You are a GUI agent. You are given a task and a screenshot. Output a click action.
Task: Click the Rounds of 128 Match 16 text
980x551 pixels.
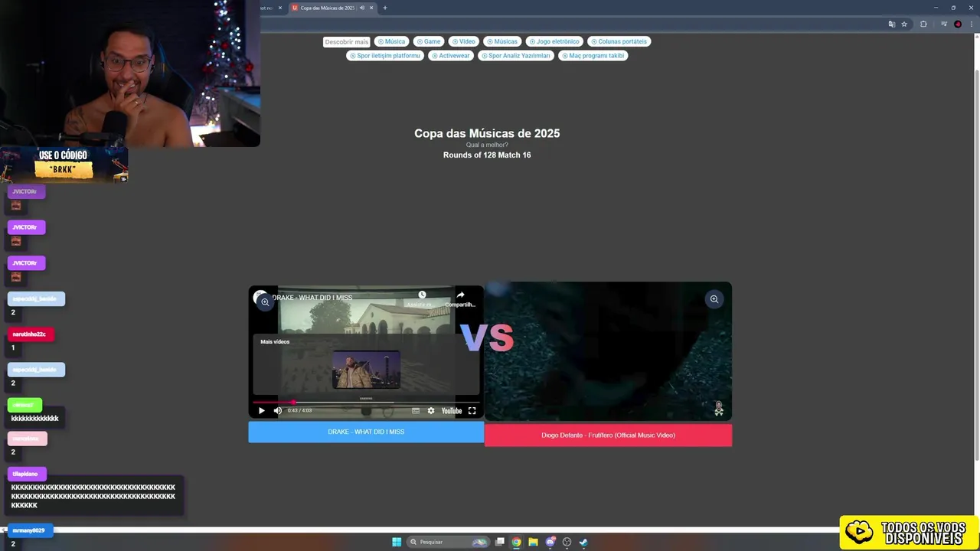coord(487,155)
